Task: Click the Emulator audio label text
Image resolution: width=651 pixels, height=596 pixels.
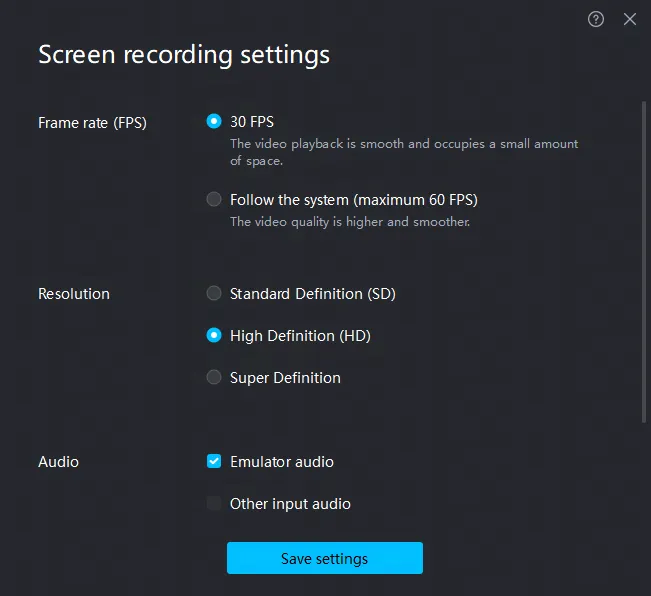Action: click(282, 462)
